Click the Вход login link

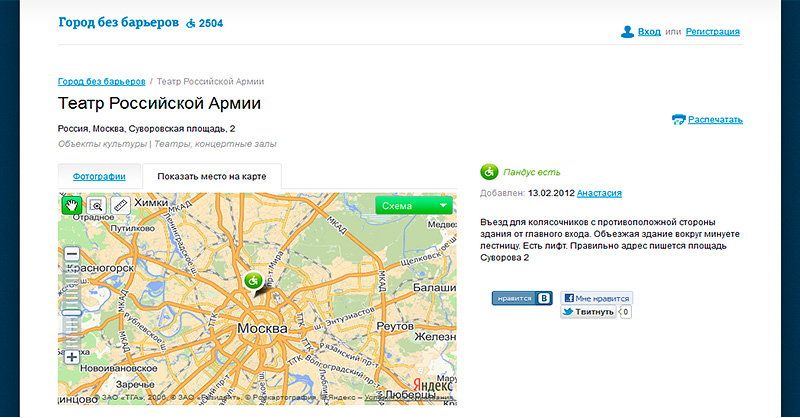point(649,32)
